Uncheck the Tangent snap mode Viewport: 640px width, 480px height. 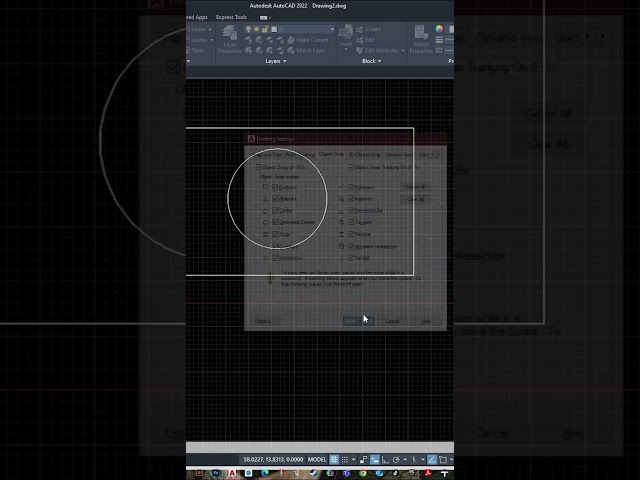click(x=351, y=222)
